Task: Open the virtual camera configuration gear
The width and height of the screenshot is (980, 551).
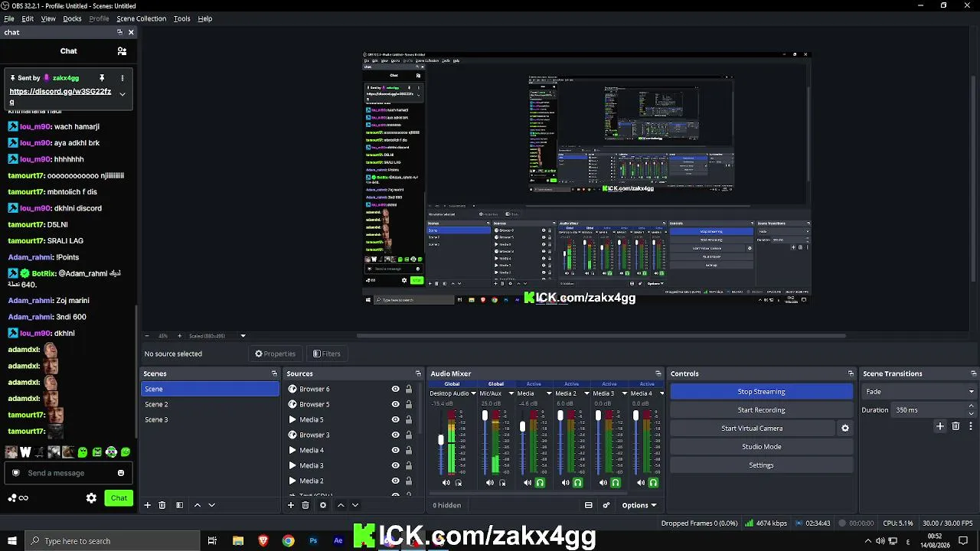Action: coord(845,429)
